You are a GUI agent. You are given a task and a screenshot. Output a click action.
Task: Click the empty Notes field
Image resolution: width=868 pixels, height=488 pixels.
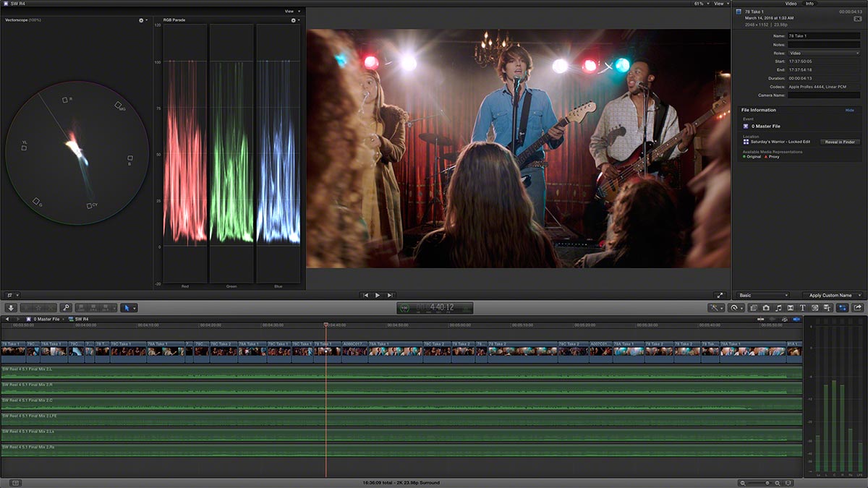pyautogui.click(x=824, y=45)
